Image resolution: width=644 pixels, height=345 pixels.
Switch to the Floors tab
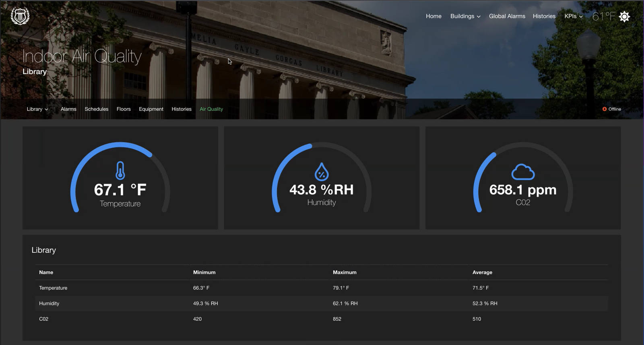[x=124, y=109]
